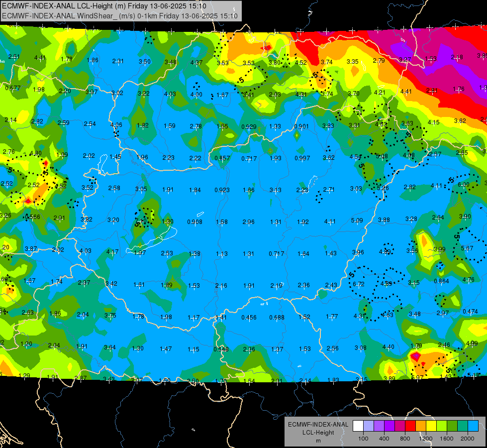
Task: Click the wind shear value 4.76
Action: [469, 279]
